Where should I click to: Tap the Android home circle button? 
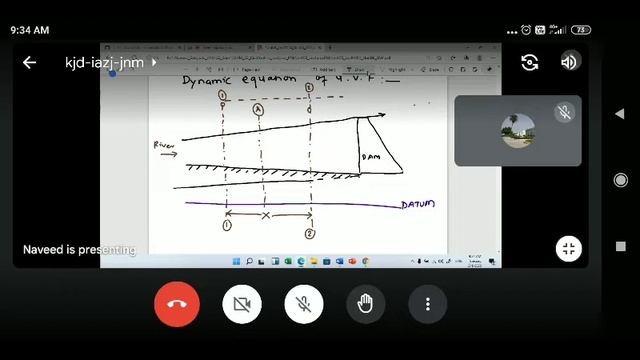click(x=620, y=180)
